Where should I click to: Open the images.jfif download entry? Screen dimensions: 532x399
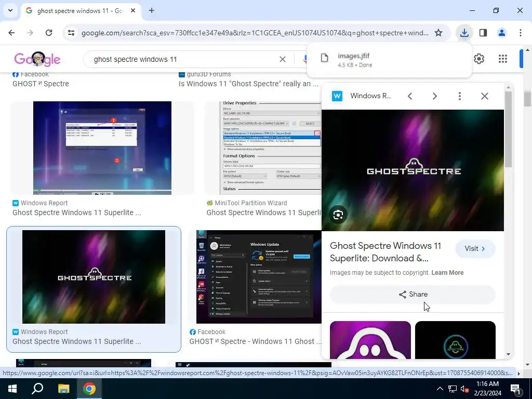[x=389, y=60]
